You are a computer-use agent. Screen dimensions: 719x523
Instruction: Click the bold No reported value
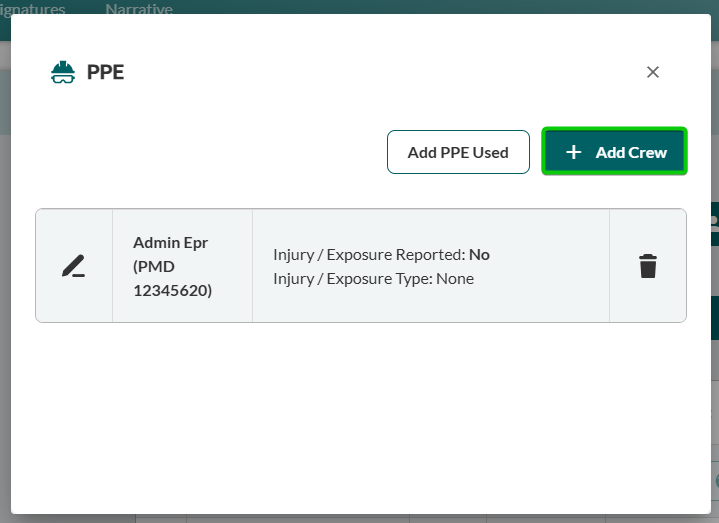[x=479, y=255]
